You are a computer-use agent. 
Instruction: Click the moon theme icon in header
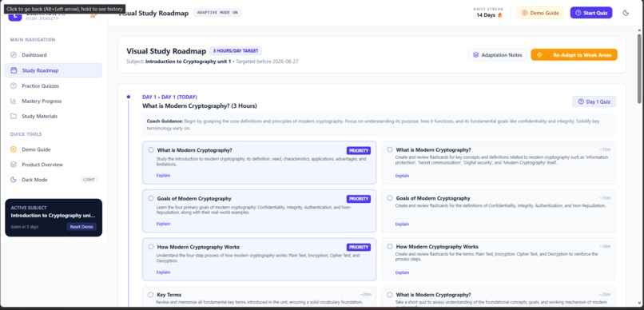pos(626,13)
